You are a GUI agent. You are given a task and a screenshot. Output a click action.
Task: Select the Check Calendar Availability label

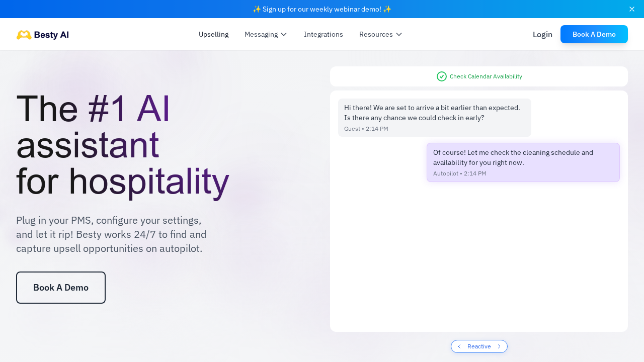click(486, 76)
